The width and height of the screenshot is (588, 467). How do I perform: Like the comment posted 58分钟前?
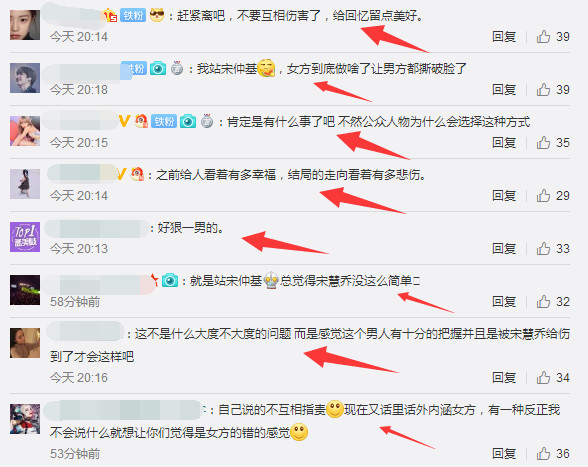543,301
